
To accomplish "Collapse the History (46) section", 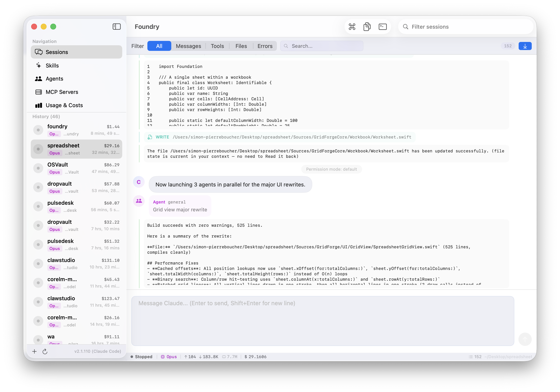I will pyautogui.click(x=46, y=116).
